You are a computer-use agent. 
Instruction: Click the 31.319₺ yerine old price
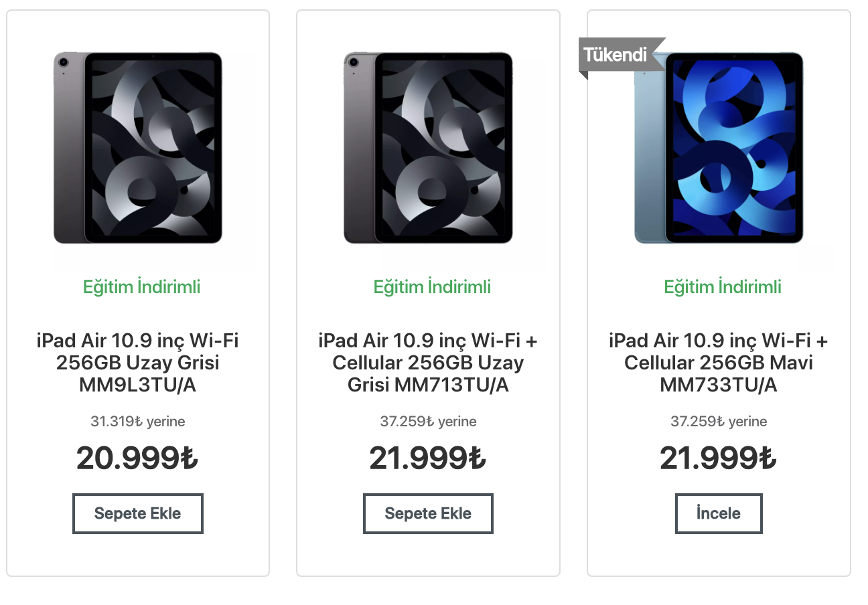pos(138,422)
